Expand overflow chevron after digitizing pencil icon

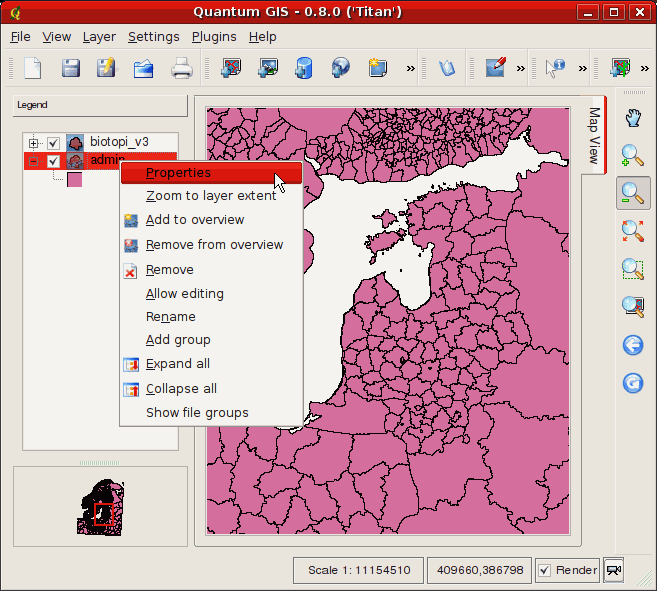520,68
